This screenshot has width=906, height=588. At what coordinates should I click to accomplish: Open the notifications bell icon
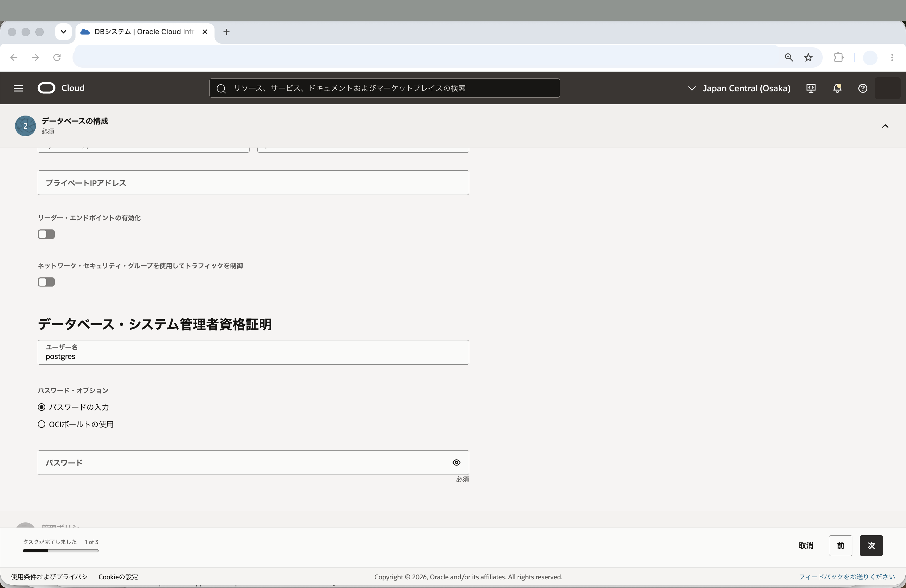[837, 88]
